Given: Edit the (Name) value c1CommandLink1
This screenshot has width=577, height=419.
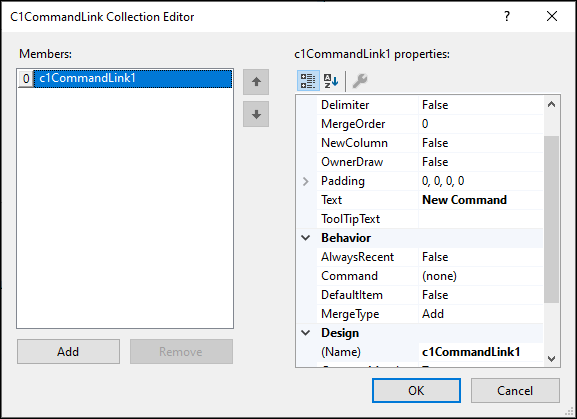Looking at the screenshot, I should click(x=471, y=352).
